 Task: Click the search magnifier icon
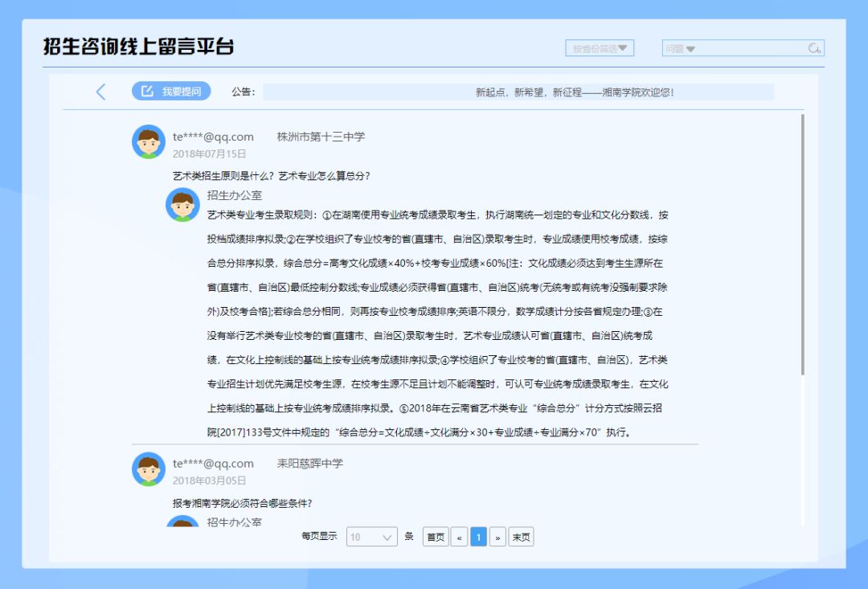click(814, 48)
